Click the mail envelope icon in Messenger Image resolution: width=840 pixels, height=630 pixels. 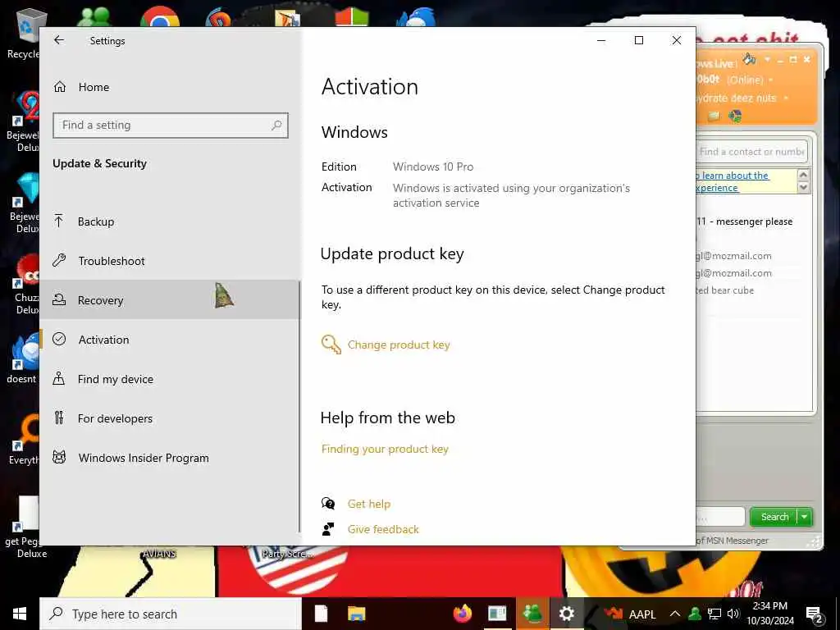713,116
